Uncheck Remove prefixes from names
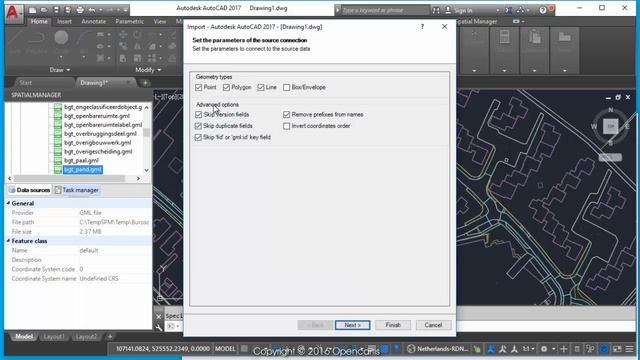 287,115
